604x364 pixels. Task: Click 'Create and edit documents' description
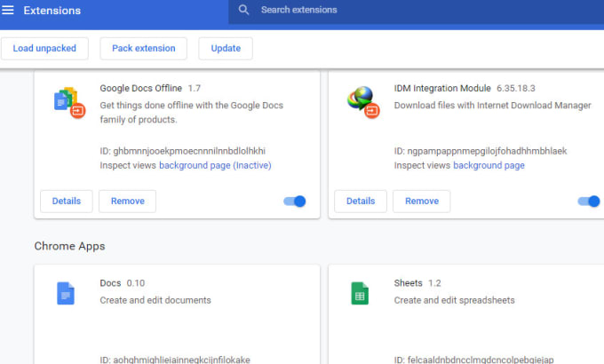pyautogui.click(x=155, y=300)
